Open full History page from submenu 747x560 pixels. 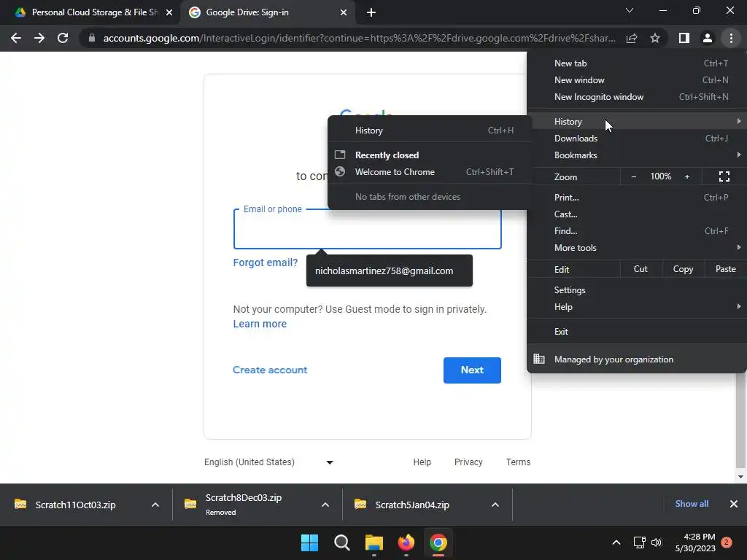pos(430,131)
